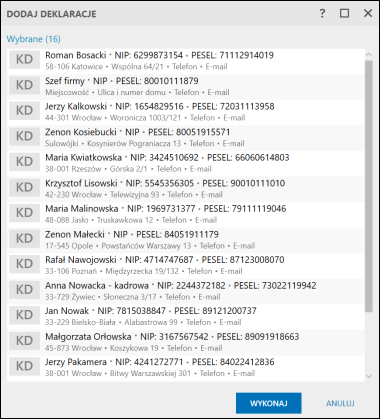Click NIP: 4241272771 value
The width and height of the screenshot is (380, 419).
tap(149, 362)
